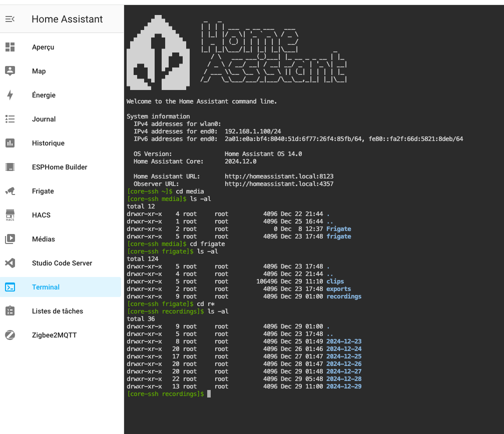Click the 2024-12-29 directory name
The width and height of the screenshot is (504, 434).
tap(344, 386)
